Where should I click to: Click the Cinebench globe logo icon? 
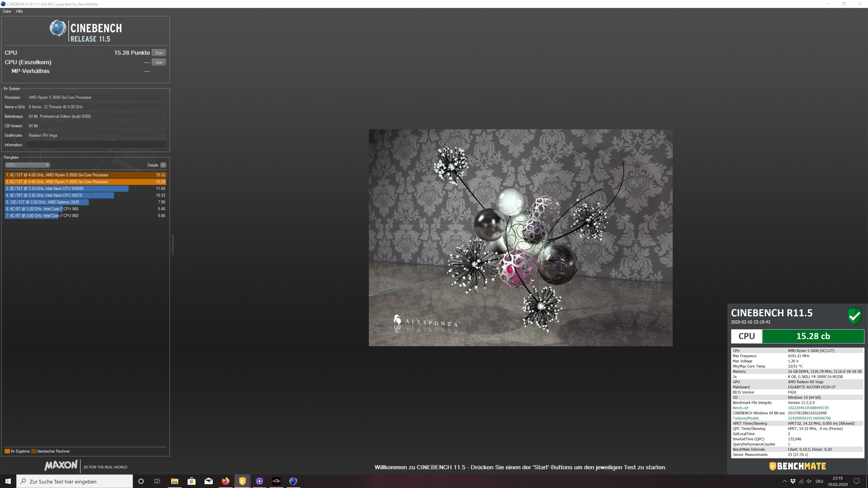[58, 28]
